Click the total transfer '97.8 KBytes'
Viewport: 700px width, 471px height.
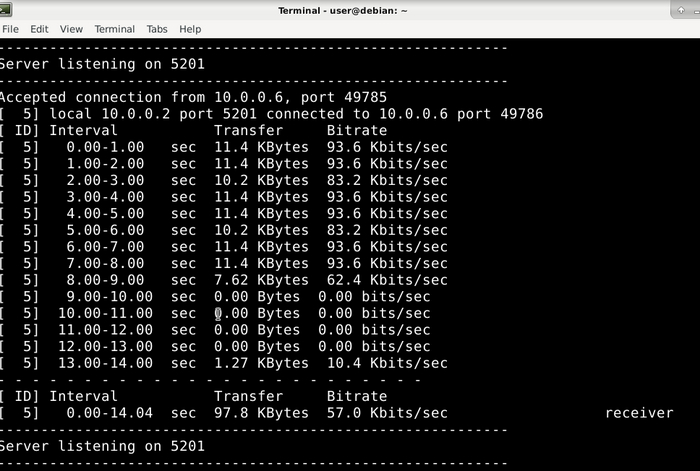(261, 413)
